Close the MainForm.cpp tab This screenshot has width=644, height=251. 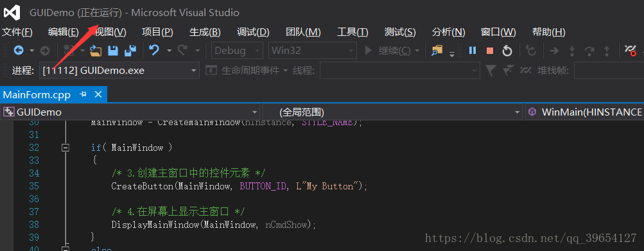tap(98, 94)
